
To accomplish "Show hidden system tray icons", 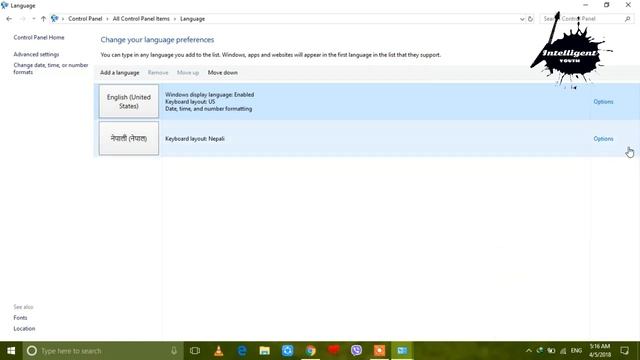I will pyautogui.click(x=529, y=351).
